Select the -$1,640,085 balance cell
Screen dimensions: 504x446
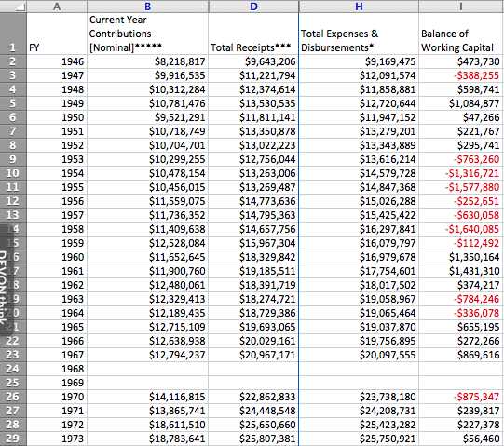pyautogui.click(x=461, y=229)
